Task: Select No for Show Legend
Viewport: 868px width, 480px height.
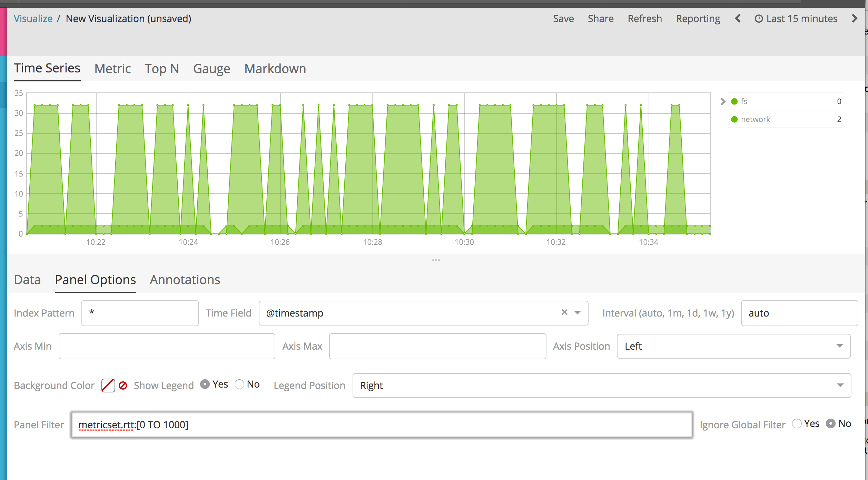Action: pos(239,384)
